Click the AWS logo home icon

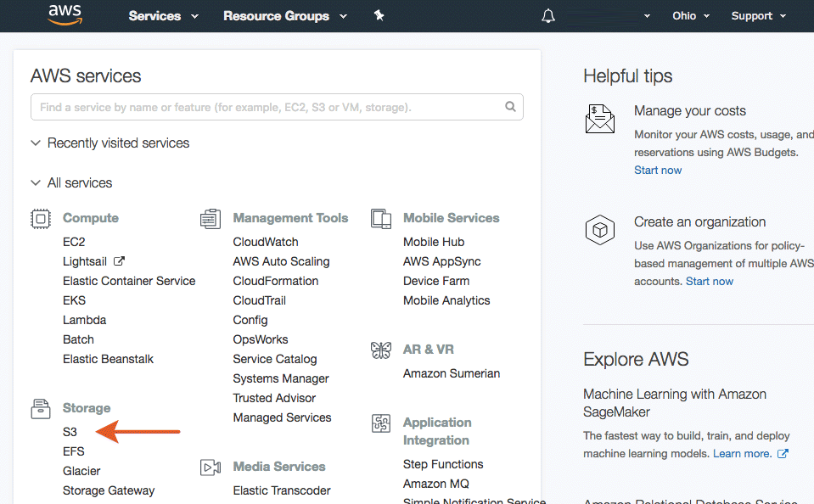click(x=65, y=15)
